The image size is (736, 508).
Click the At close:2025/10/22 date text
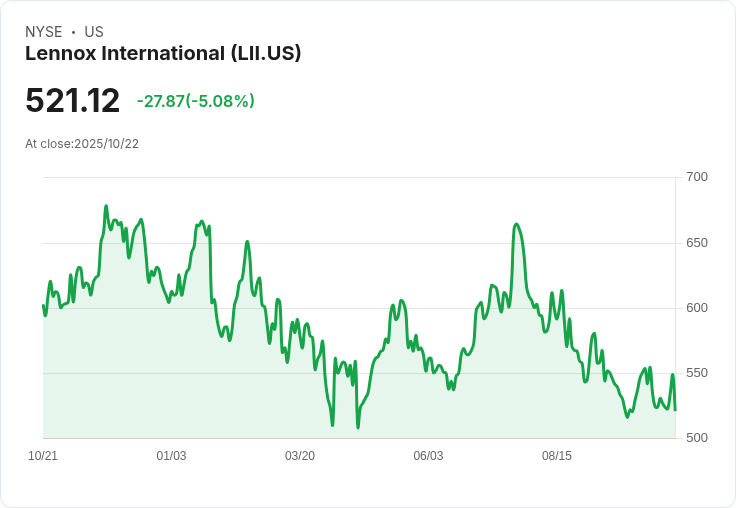click(x=82, y=144)
